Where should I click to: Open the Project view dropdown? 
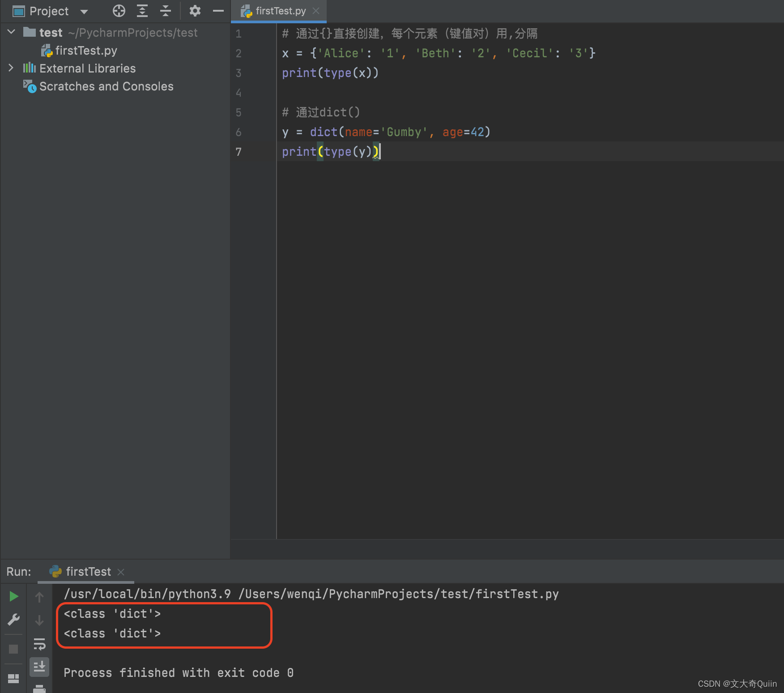(84, 12)
